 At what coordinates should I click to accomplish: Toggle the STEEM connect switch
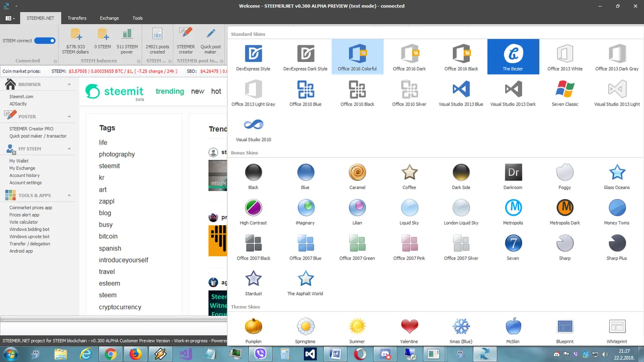click(45, 41)
